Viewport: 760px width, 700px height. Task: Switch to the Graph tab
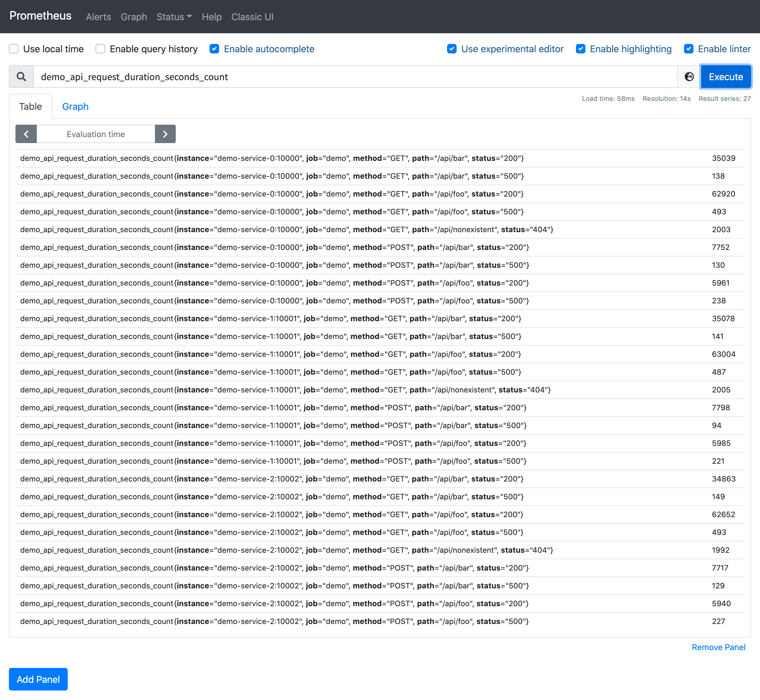[75, 107]
